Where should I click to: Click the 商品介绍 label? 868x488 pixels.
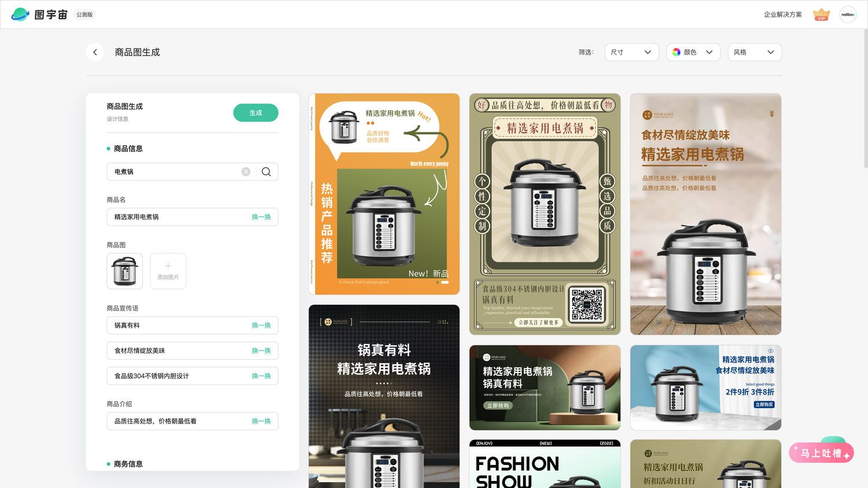[119, 404]
